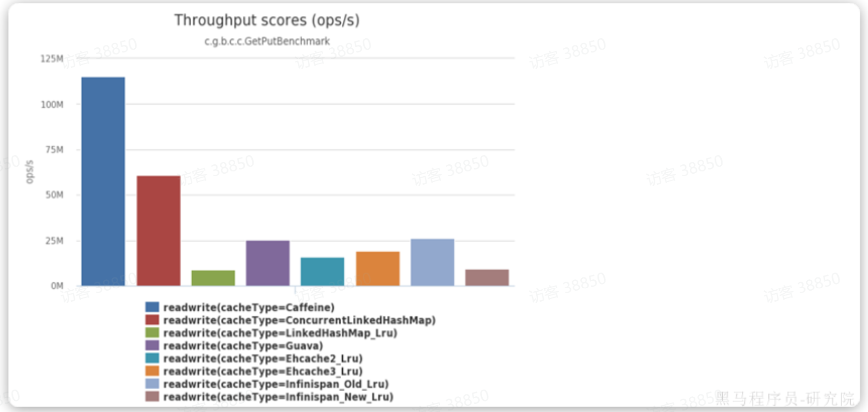
Task: Toggle readwrite(cacheType=Caffeine) legend label
Action: tap(249, 307)
